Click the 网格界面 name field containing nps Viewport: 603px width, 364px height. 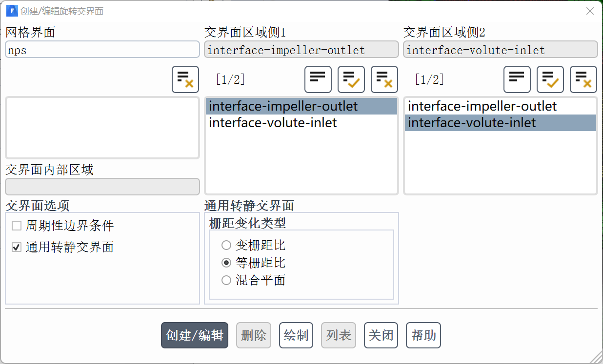(x=102, y=50)
